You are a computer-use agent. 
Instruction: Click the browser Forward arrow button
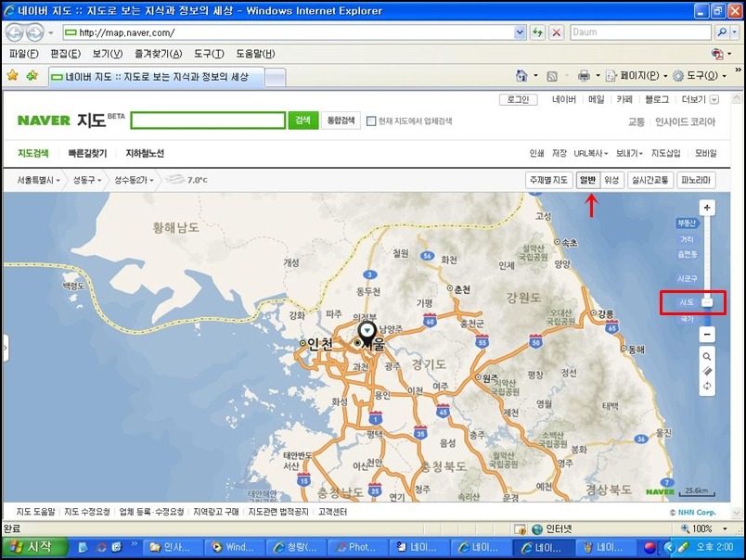pyautogui.click(x=34, y=32)
